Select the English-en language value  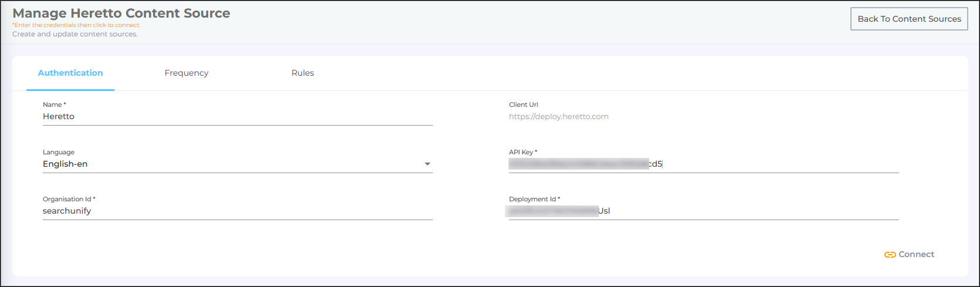pos(65,164)
